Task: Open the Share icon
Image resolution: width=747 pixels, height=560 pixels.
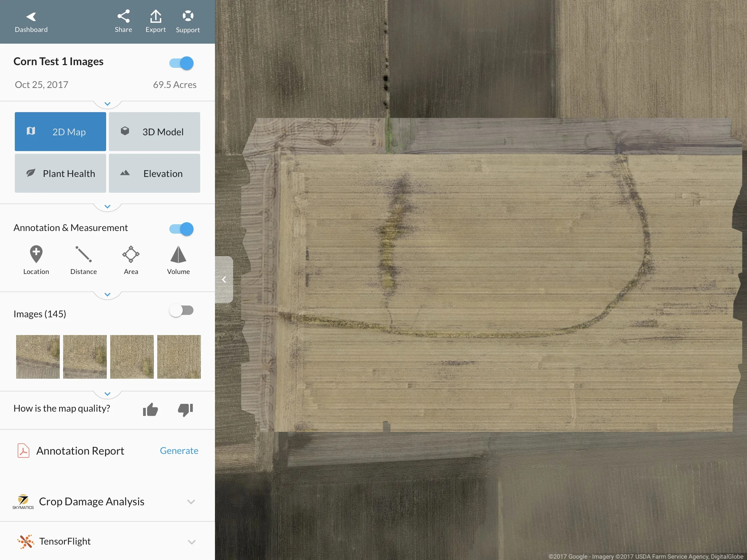Action: pos(123,21)
